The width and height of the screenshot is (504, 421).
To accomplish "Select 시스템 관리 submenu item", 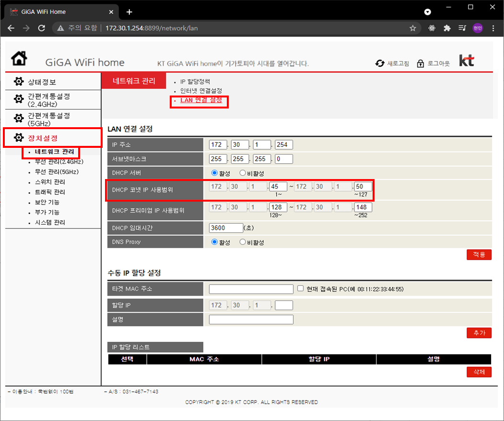I will [50, 222].
